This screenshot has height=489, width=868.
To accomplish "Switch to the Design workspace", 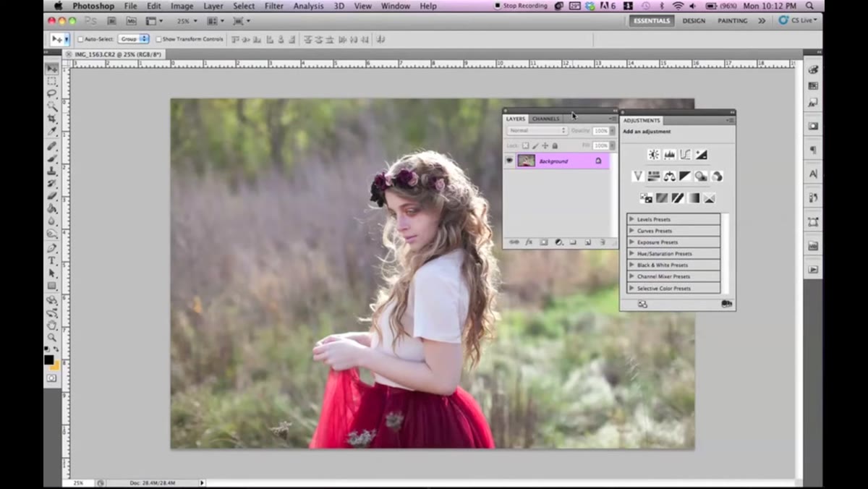I will [x=694, y=21].
